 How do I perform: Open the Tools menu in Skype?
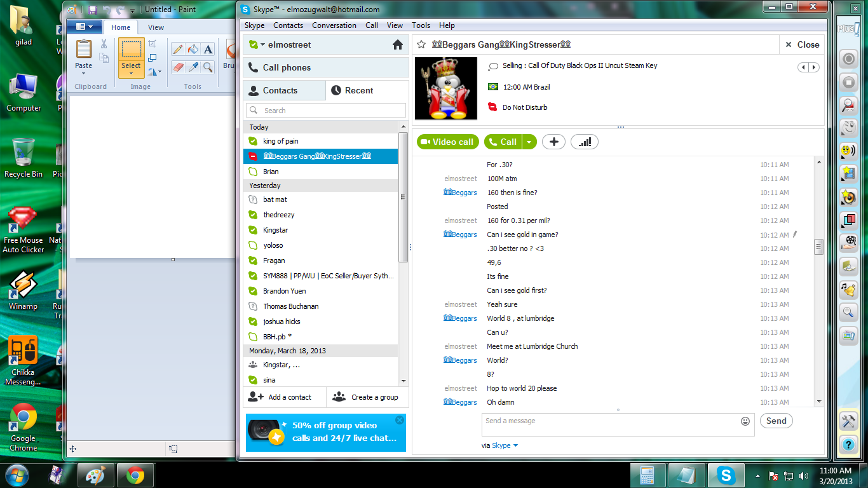tap(421, 25)
